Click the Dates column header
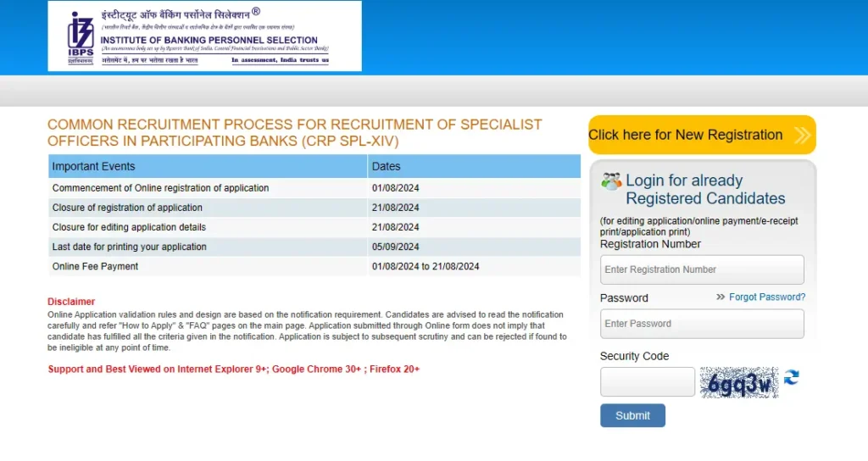The height and width of the screenshot is (461, 868). 474,166
